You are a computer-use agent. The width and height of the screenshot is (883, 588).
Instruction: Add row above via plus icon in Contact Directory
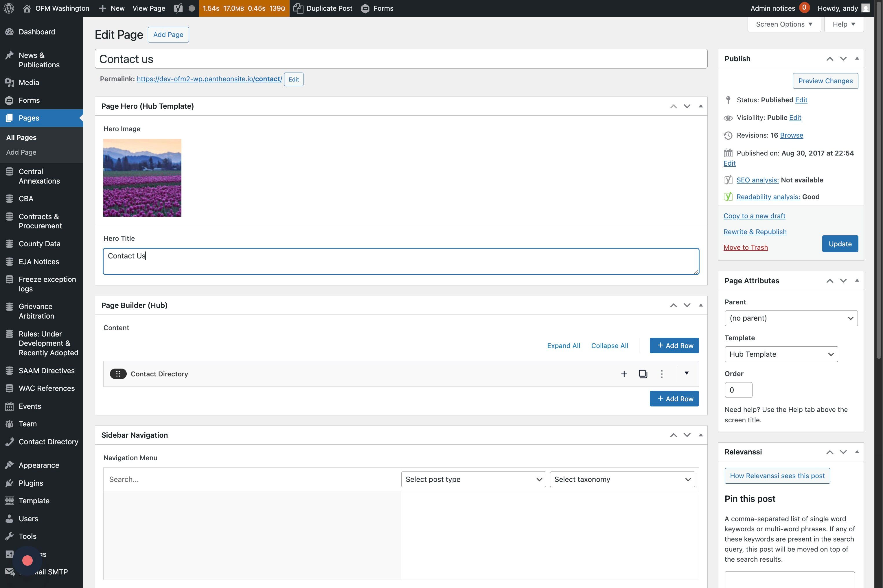click(624, 374)
